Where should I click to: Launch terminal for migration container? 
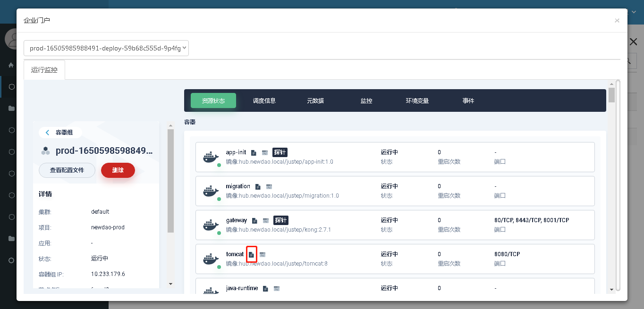tap(269, 186)
